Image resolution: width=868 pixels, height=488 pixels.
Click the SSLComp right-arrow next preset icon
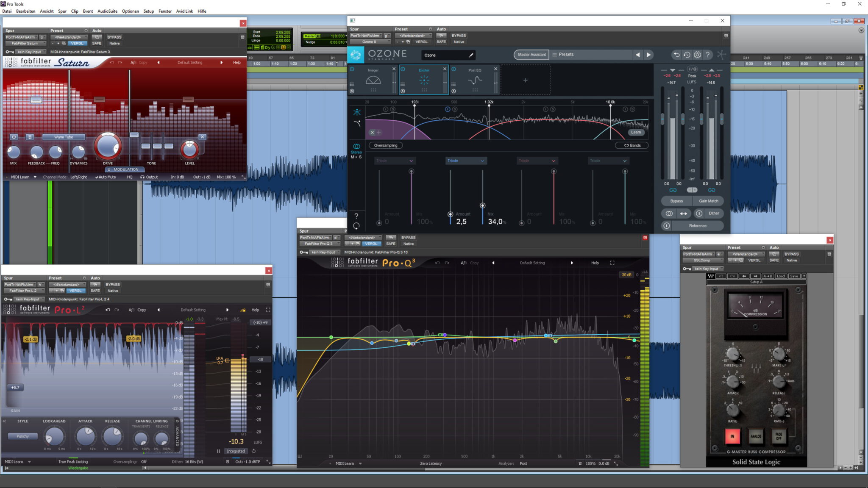[755, 276]
